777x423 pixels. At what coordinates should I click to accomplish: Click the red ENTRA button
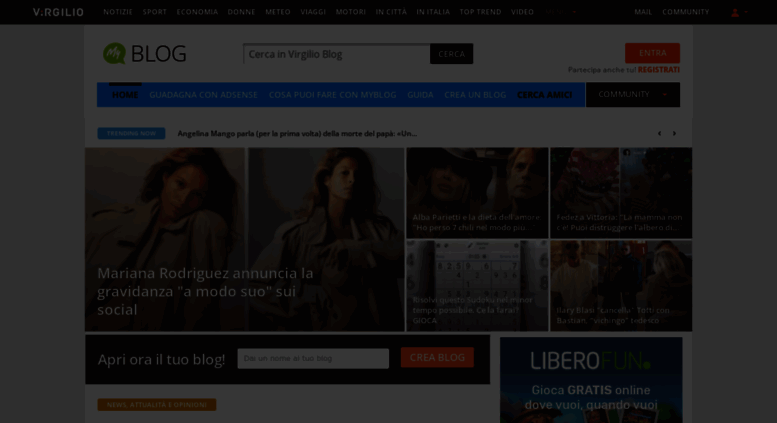[652, 53]
